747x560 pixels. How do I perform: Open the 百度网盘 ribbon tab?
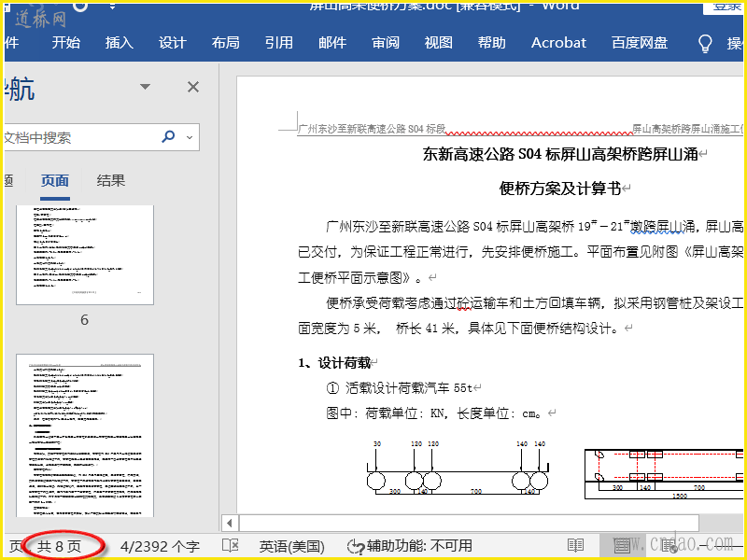pos(640,43)
